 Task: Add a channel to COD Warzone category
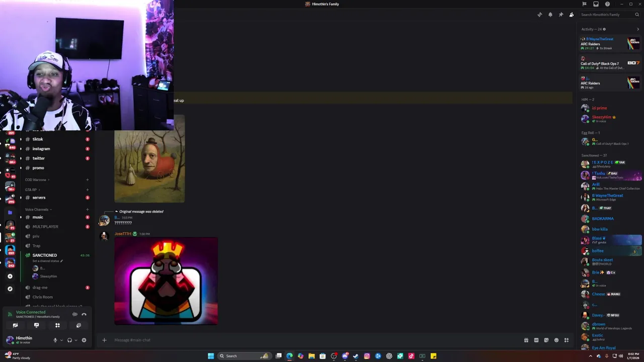click(x=87, y=179)
